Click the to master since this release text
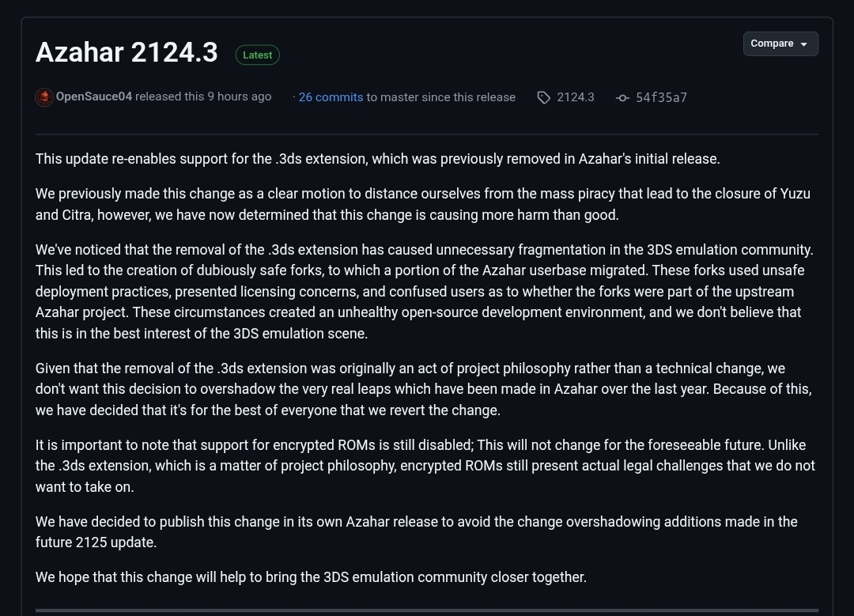 (x=440, y=97)
